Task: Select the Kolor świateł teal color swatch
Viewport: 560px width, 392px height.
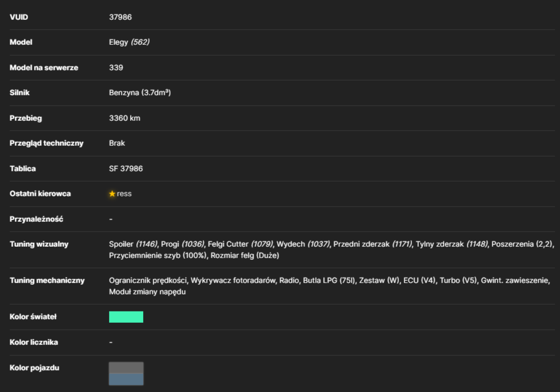Action: (x=126, y=317)
